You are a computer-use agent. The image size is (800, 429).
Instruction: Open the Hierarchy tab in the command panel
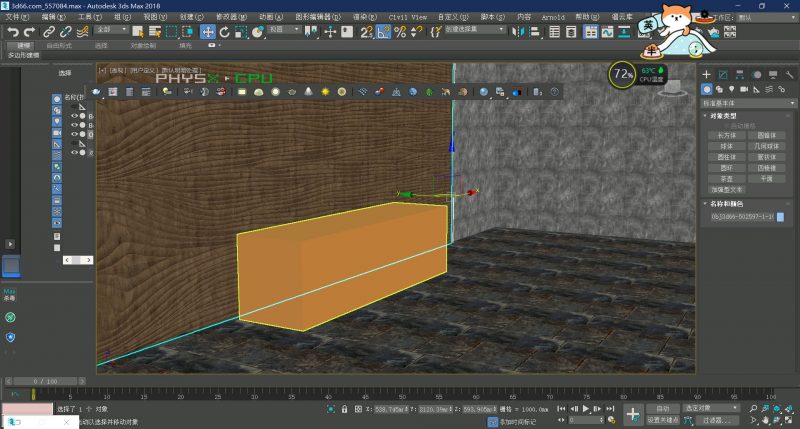pyautogui.click(x=740, y=75)
